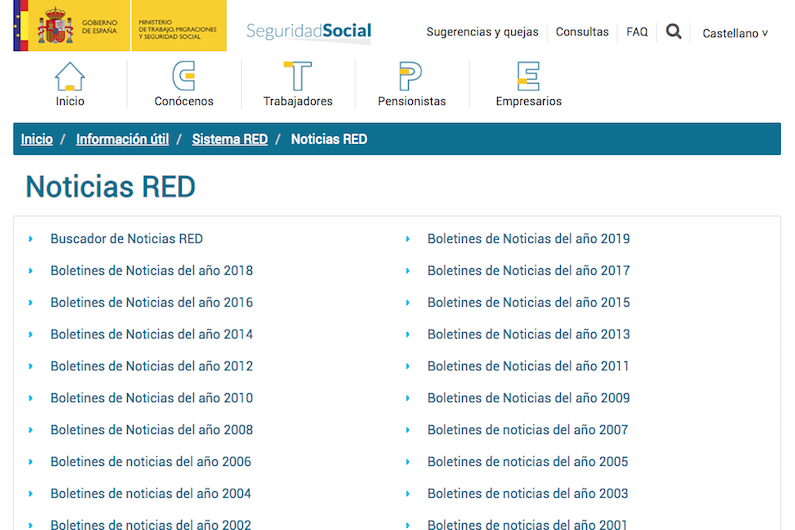
Task: Open Boletines de Noticias del año 2019
Action: 528,239
